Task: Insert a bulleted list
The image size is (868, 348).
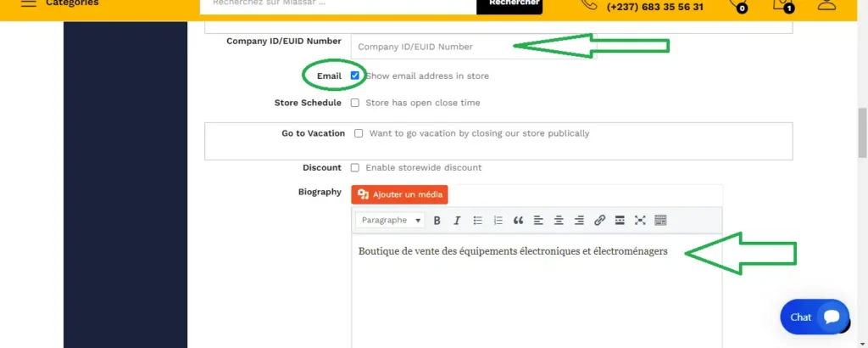Action: pos(478,221)
